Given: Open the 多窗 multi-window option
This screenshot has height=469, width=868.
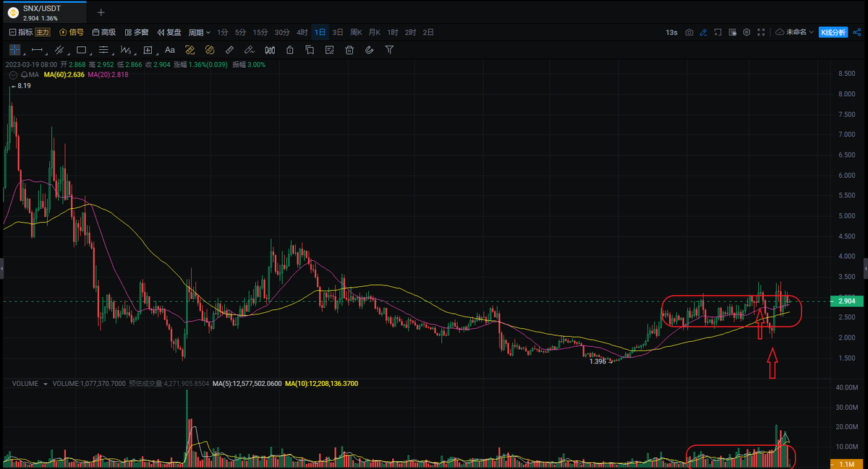Looking at the screenshot, I should pyautogui.click(x=137, y=33).
